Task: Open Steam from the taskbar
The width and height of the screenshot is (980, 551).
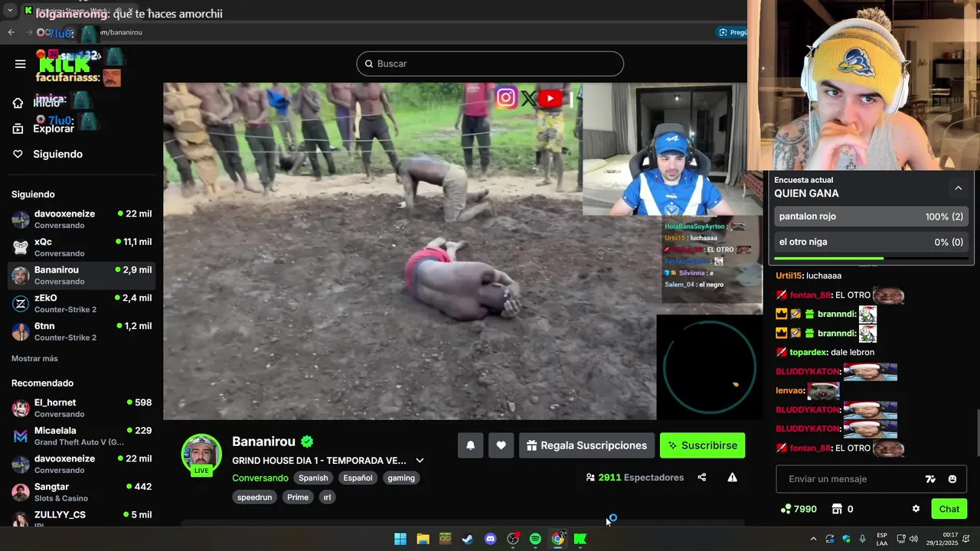Action: click(x=467, y=539)
